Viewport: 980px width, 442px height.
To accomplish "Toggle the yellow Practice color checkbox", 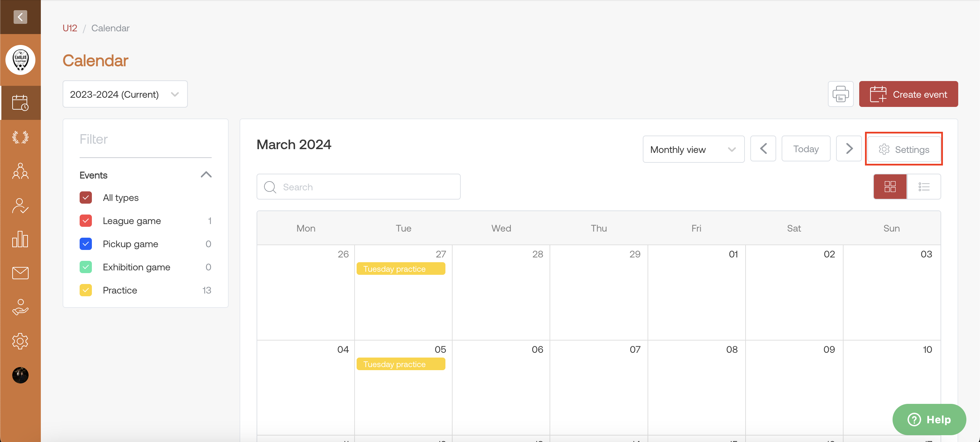I will pyautogui.click(x=86, y=290).
